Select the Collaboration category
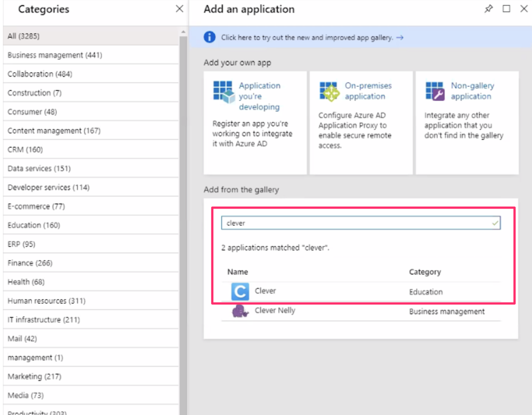 [40, 74]
